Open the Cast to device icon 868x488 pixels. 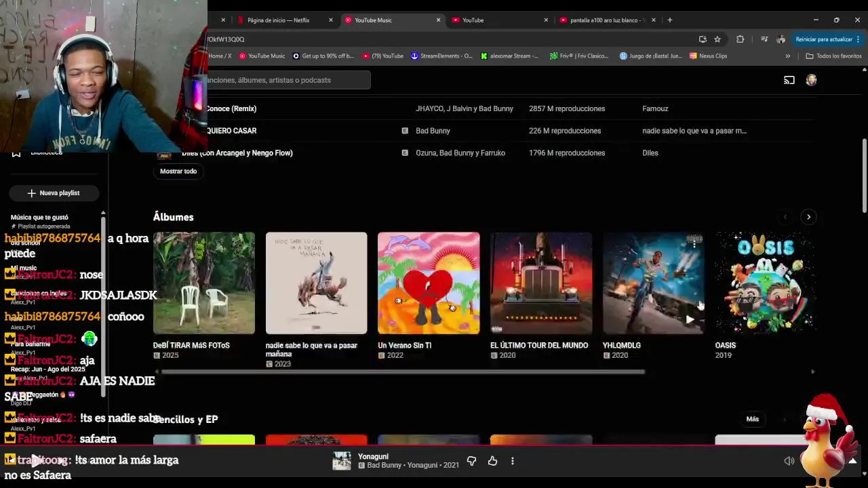(789, 80)
